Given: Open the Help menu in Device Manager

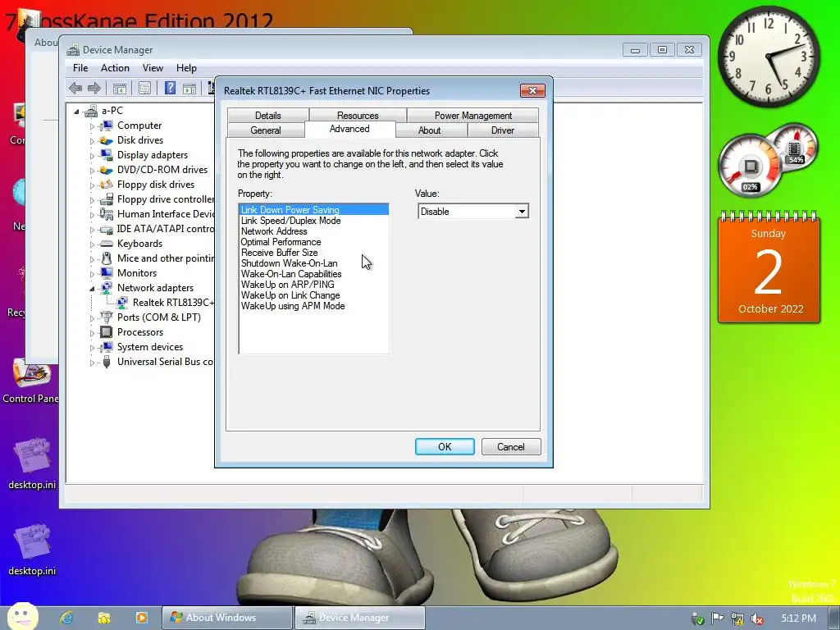Looking at the screenshot, I should [186, 68].
